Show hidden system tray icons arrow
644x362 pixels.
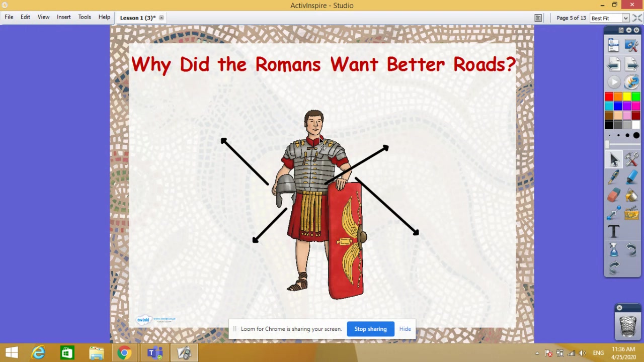(x=537, y=353)
